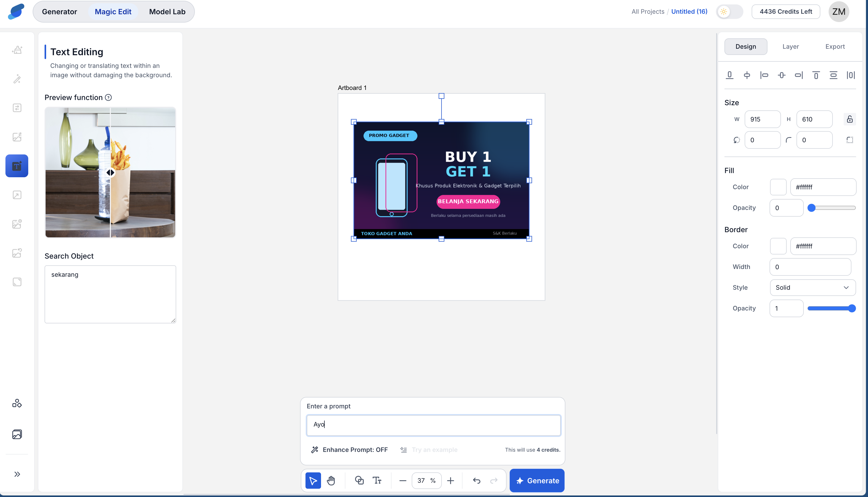Open the expand frame sidebar tool
The height and width of the screenshot is (497, 868).
coord(17,282)
